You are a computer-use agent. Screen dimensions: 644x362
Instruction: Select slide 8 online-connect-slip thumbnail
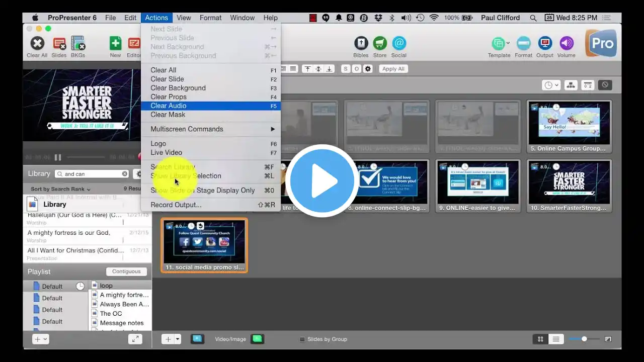point(387,186)
